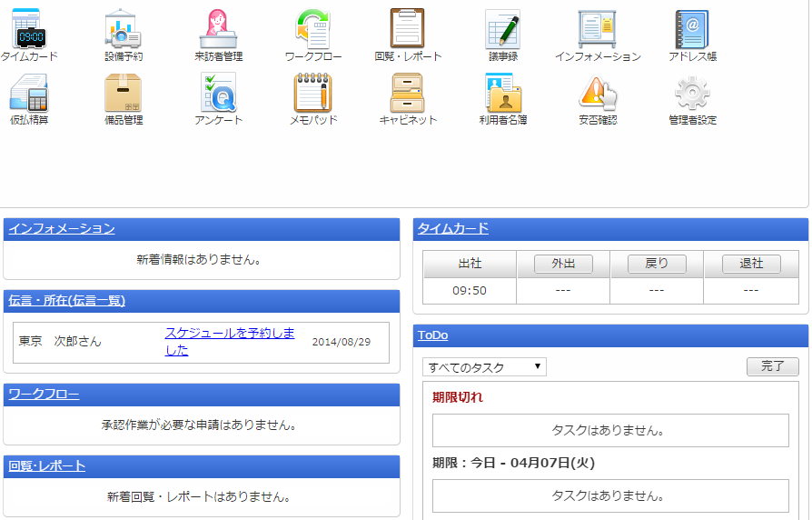The width and height of the screenshot is (812, 520).
Task: Launch the ワークフロー icon
Action: click(313, 29)
